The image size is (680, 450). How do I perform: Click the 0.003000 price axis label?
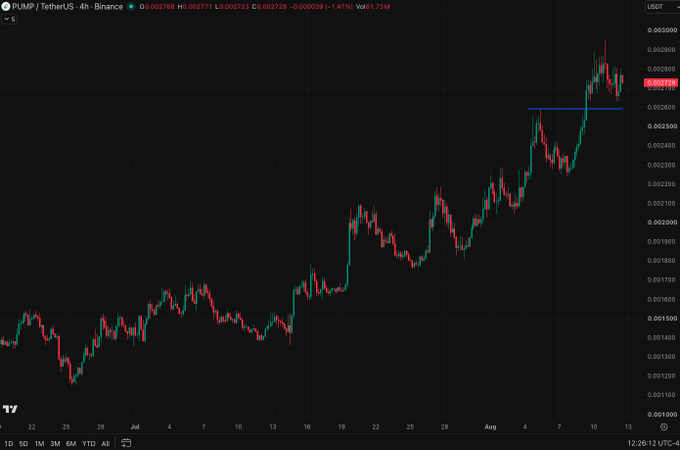pyautogui.click(x=662, y=30)
